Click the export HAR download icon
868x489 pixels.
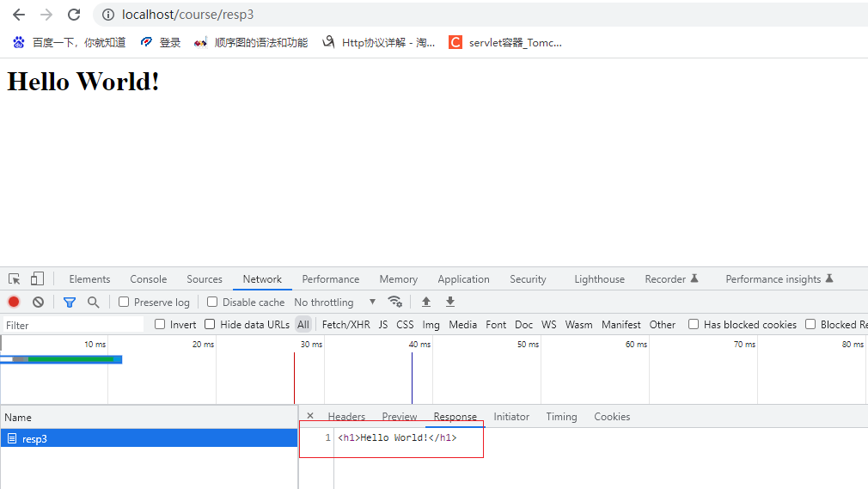click(x=449, y=303)
